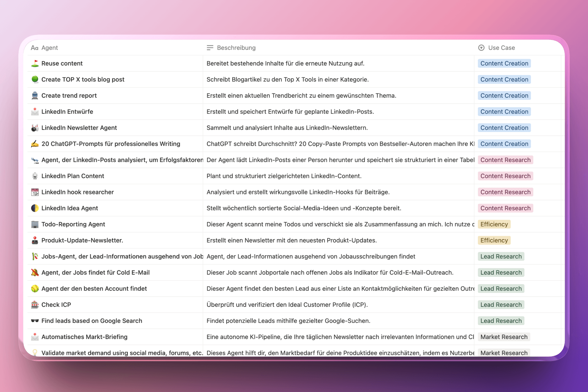Image resolution: width=588 pixels, height=392 pixels.
Task: Open the Agent column header menu
Action: [50, 48]
